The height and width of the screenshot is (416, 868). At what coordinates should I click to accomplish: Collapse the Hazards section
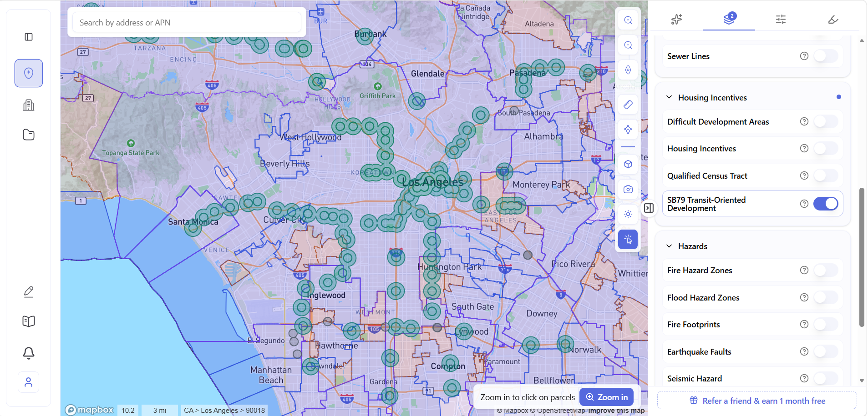[x=669, y=246]
